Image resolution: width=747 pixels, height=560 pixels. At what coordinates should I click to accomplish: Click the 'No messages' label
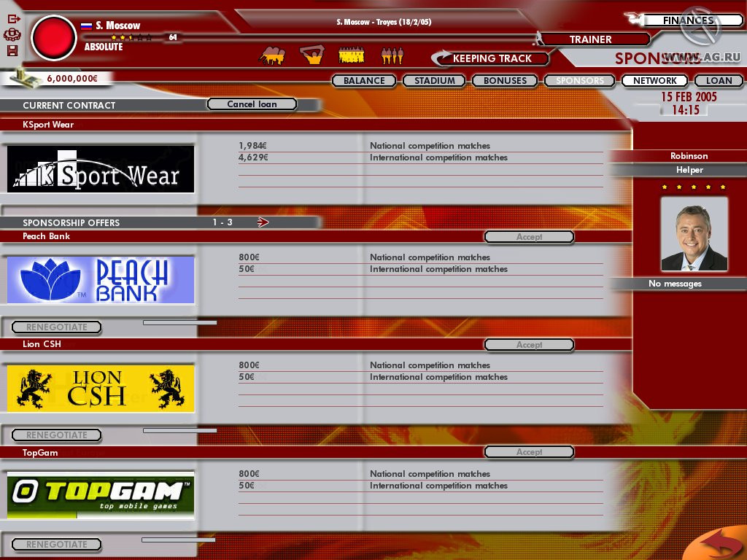coord(675,284)
